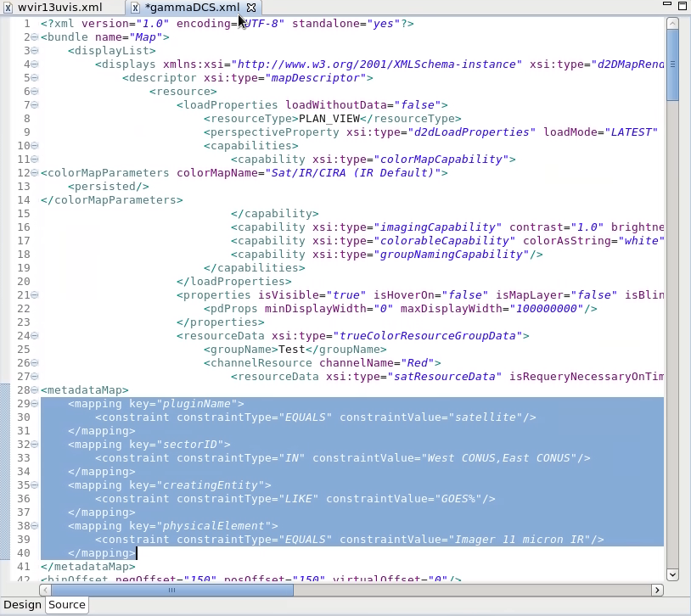Click the XML file icon on gammaDCS.xml tab
691x616 pixels.
(135, 8)
